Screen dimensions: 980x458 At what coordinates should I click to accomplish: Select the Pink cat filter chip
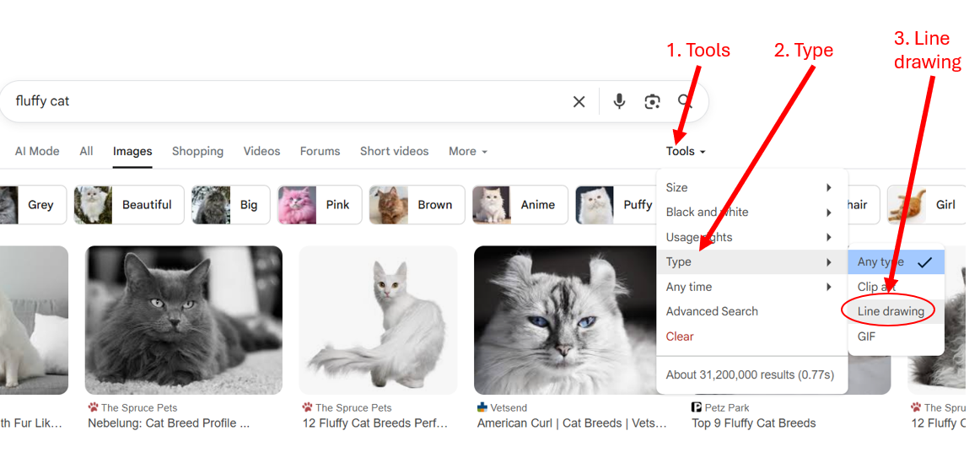pos(320,205)
